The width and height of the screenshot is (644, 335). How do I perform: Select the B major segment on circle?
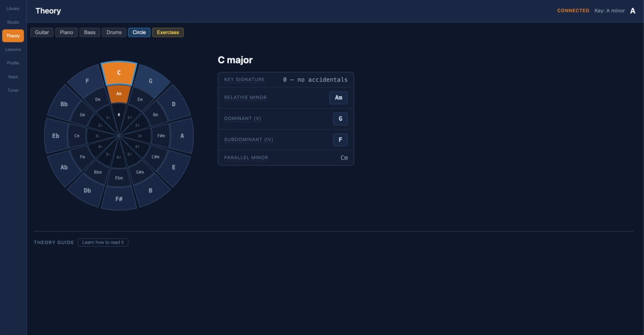pos(150,190)
